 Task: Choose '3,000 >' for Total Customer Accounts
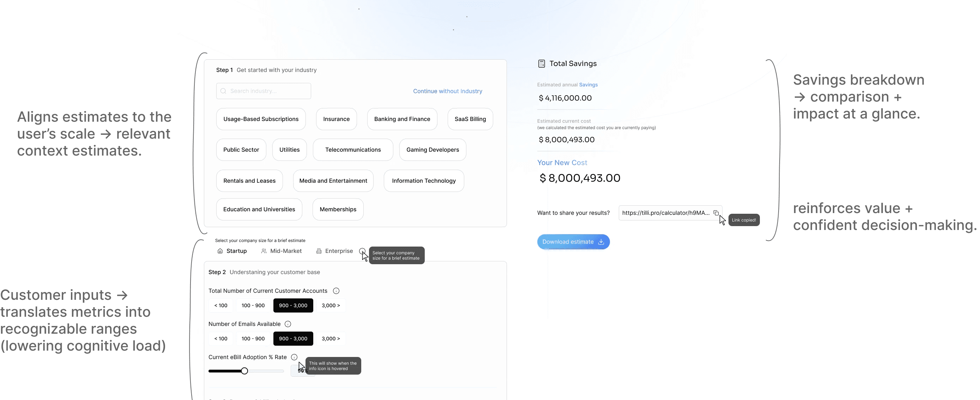331,305
